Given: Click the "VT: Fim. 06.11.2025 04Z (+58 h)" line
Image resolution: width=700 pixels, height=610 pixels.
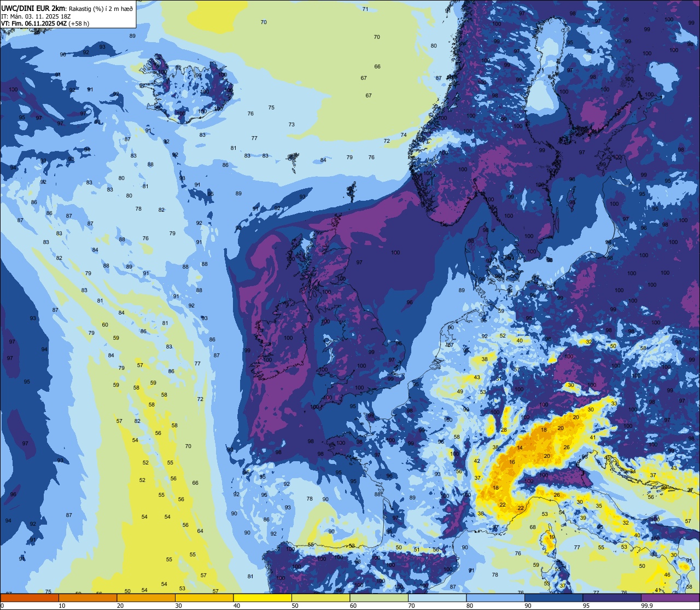Looking at the screenshot, I should [x=45, y=23].
